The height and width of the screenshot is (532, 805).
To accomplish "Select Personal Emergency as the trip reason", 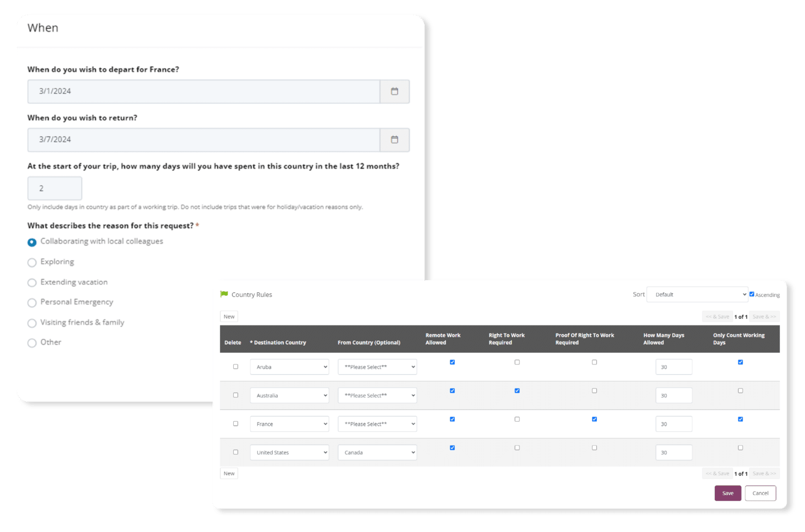I will click(31, 303).
